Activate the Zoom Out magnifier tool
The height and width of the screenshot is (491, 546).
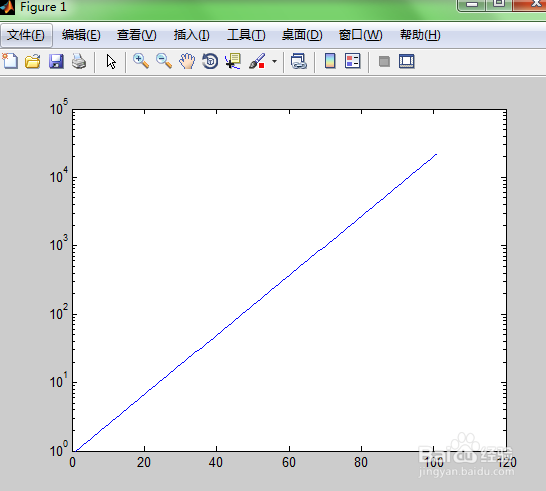164,61
